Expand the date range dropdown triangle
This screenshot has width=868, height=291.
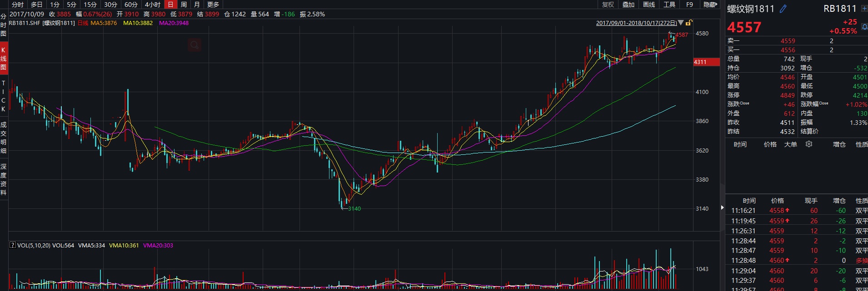point(681,23)
